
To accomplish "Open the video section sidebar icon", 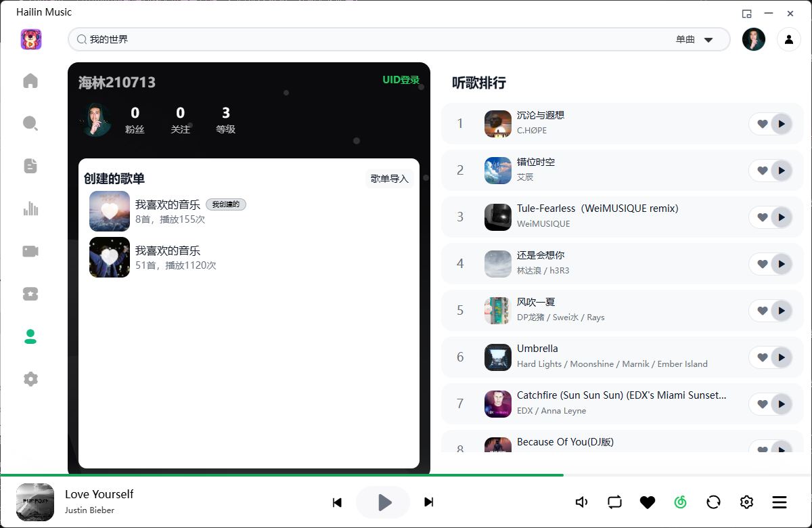I will point(30,251).
